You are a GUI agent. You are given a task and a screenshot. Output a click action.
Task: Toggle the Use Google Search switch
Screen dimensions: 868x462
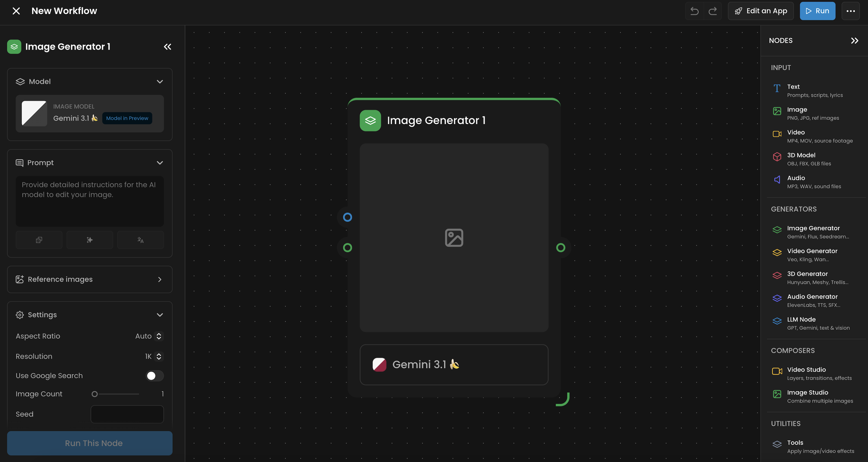click(x=155, y=376)
